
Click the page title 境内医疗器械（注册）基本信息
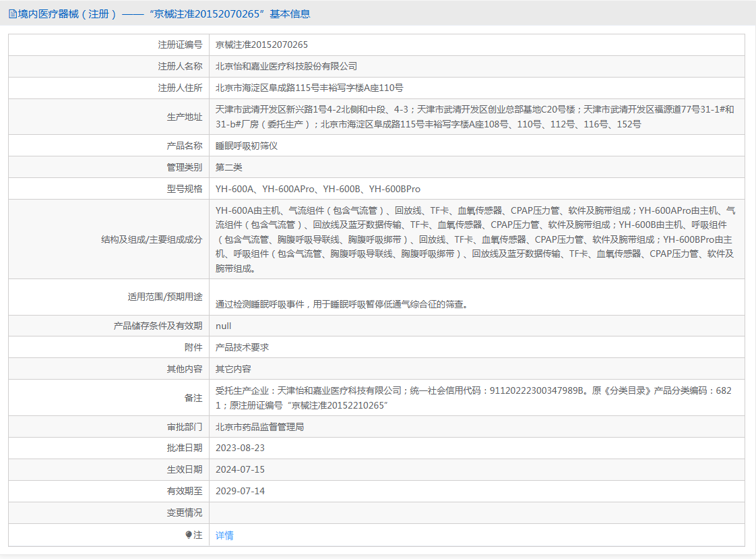pos(164,14)
